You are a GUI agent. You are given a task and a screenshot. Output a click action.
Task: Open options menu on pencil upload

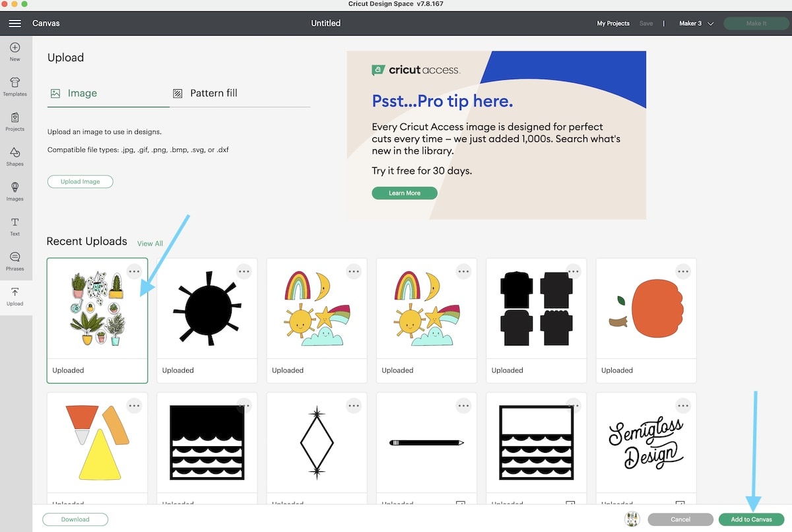tap(464, 405)
